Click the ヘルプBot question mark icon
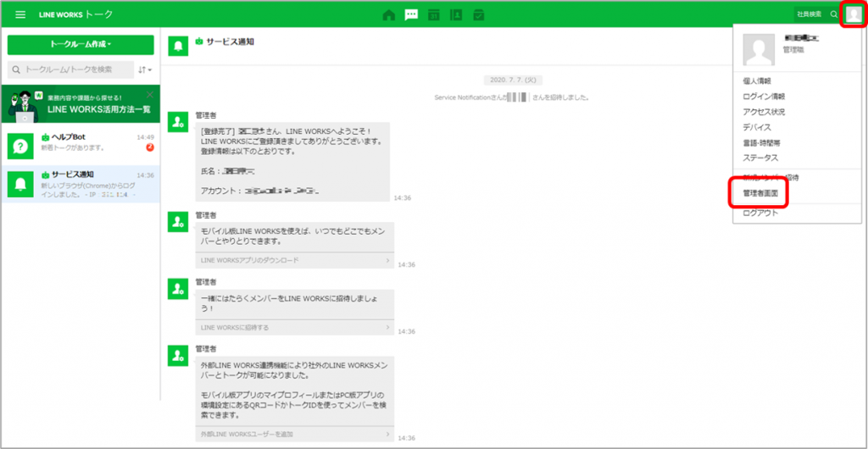868x449 pixels. click(x=20, y=146)
